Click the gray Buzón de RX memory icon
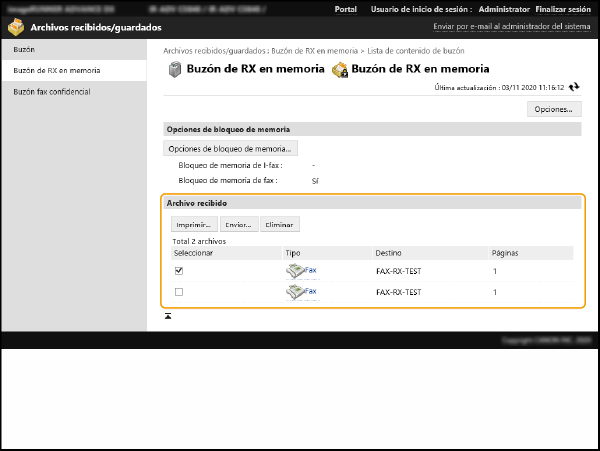This screenshot has height=451, width=600. (175, 70)
